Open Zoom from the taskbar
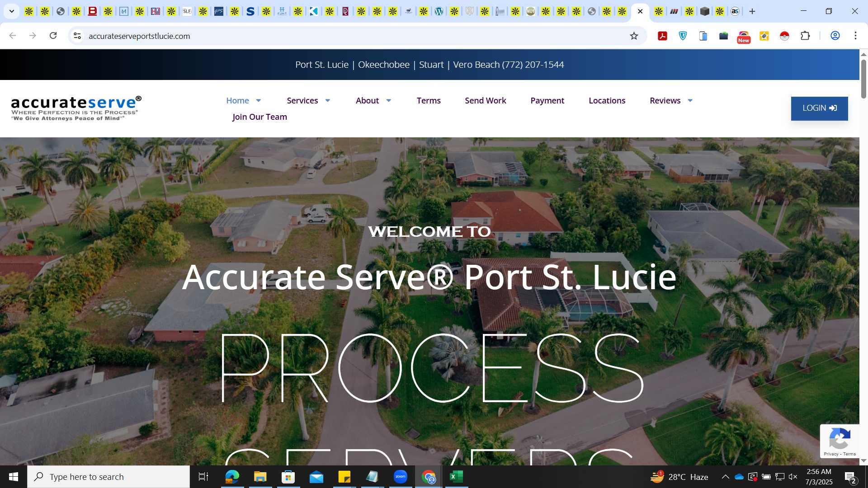This screenshot has height=488, width=868. (x=401, y=477)
